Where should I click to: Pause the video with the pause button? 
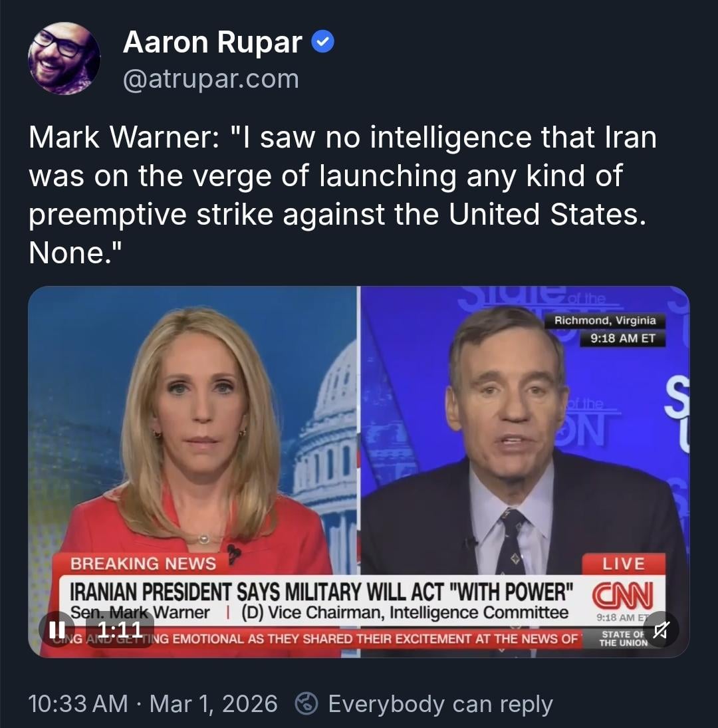point(57,630)
